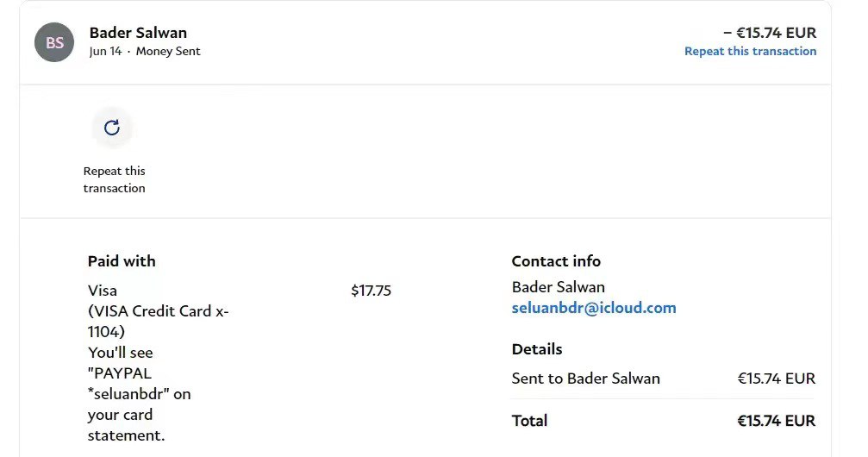Click the VISA Credit Card x-1104 text
Image resolution: width=868 pixels, height=457 pixels.
158,321
